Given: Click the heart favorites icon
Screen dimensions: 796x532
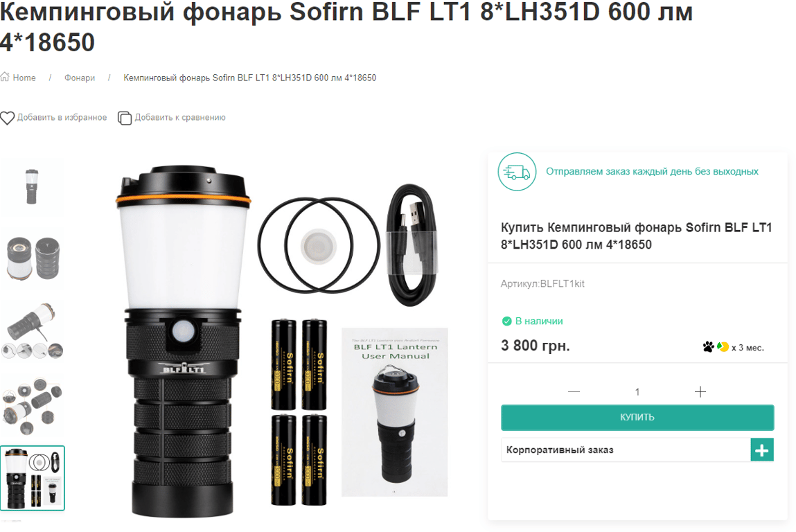Looking at the screenshot, I should [x=7, y=118].
